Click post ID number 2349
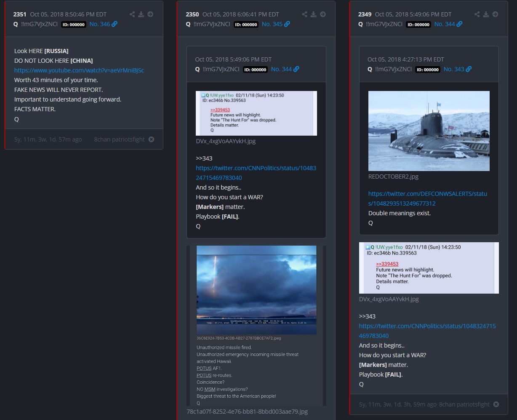 click(365, 14)
